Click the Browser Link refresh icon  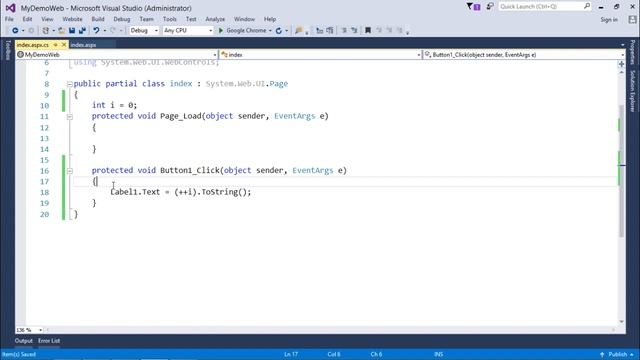coord(279,31)
